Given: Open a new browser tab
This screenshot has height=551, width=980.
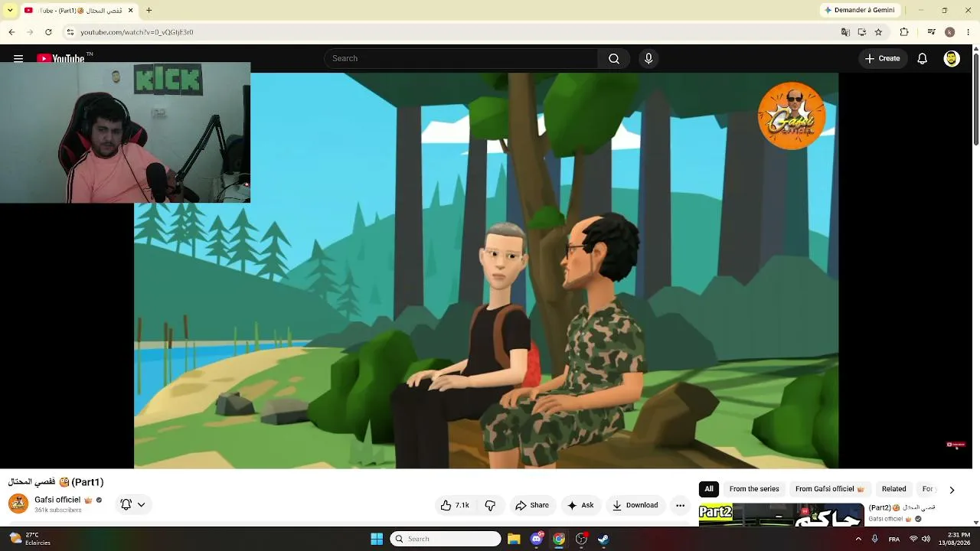Looking at the screenshot, I should (149, 10).
